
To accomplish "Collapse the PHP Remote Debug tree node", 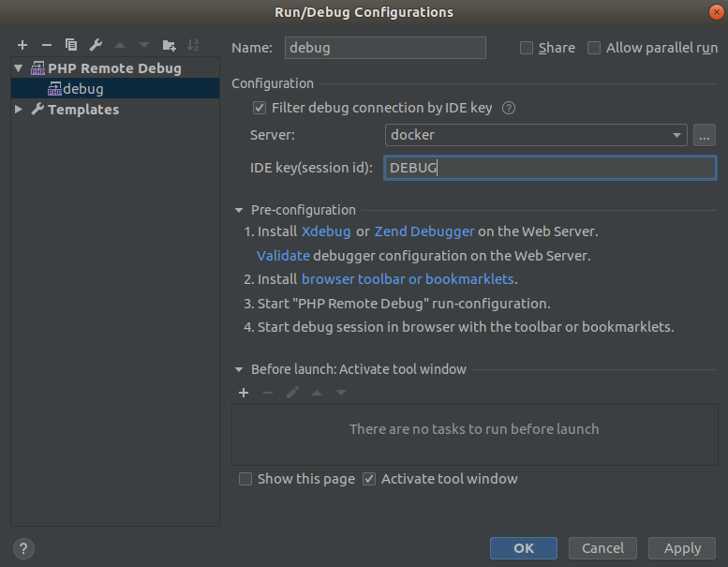I will pos(19,68).
